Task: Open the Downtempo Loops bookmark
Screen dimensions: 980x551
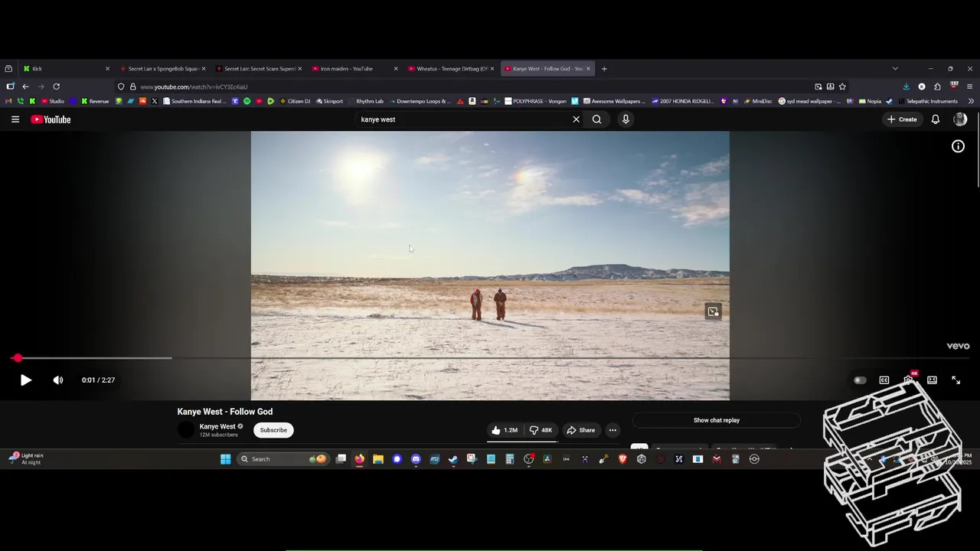Action: click(420, 101)
